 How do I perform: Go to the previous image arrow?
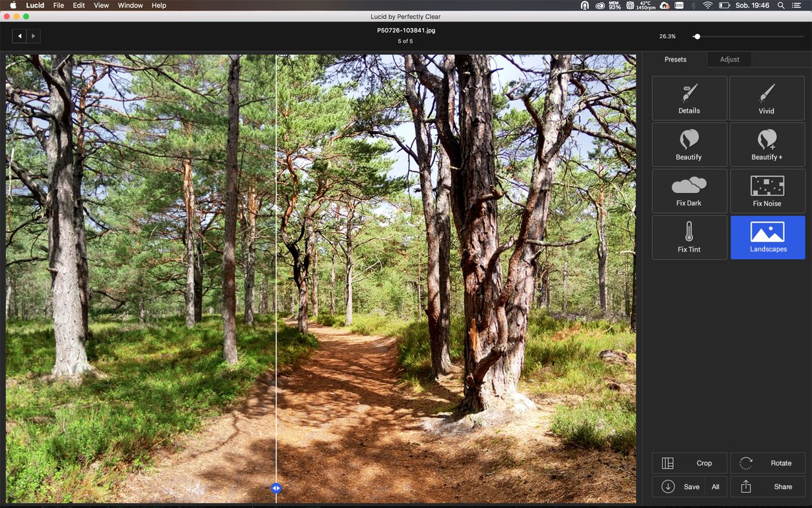[x=19, y=36]
